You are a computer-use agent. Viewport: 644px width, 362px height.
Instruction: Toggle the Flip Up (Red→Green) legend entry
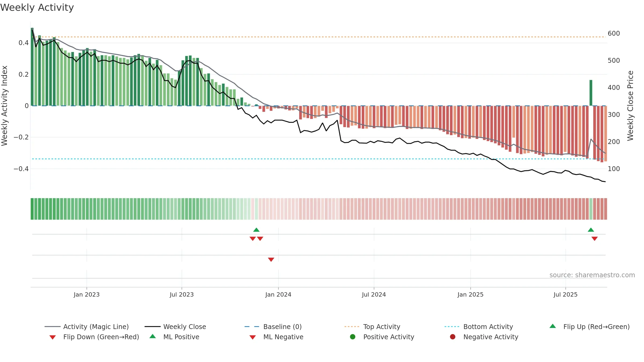pyautogui.click(x=590, y=327)
